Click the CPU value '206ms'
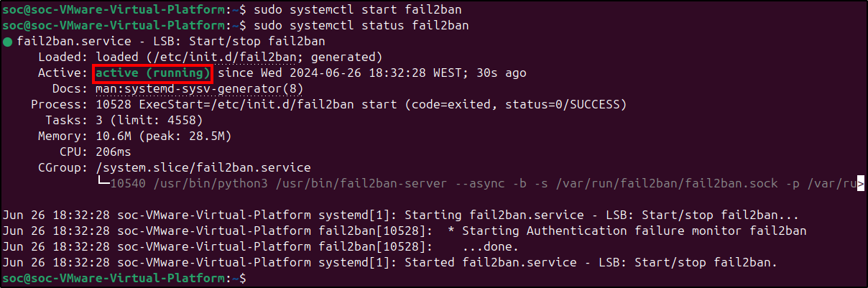This screenshot has width=868, height=288. 113,152
